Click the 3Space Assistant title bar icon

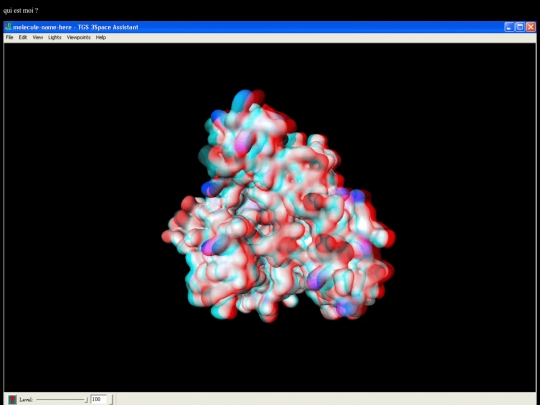pyautogui.click(x=8, y=27)
